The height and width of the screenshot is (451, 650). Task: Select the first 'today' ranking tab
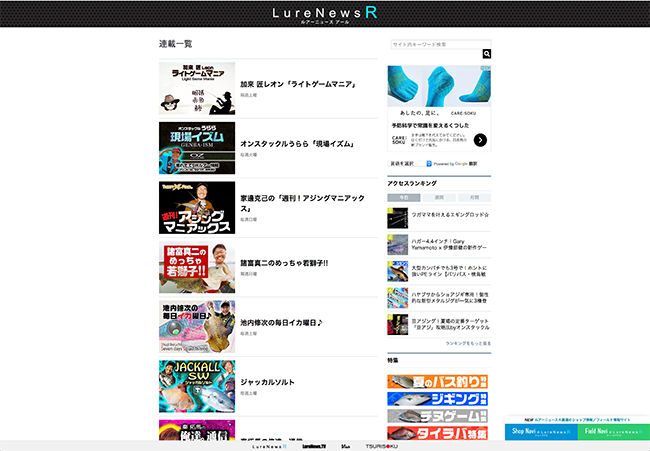pyautogui.click(x=404, y=198)
